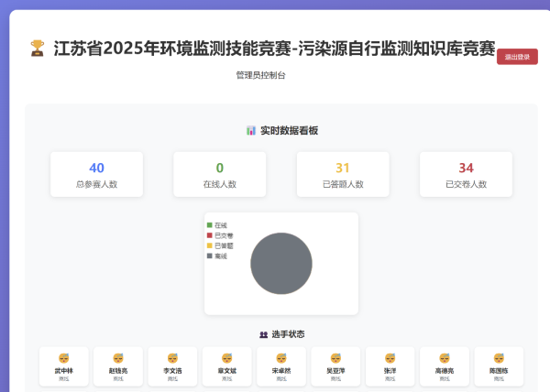Toggle the 在线 legend entry in the chart
550x392 pixels.
(216, 225)
